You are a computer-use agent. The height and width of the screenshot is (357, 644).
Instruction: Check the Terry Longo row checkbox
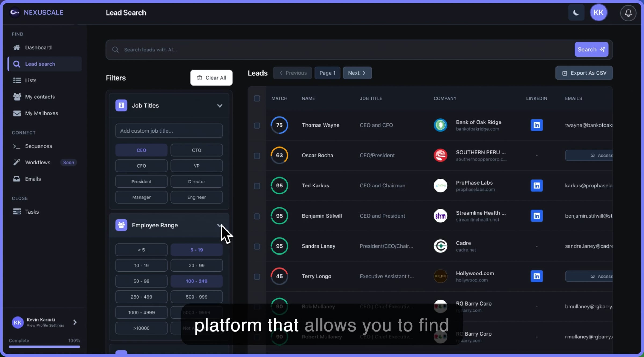(x=257, y=277)
